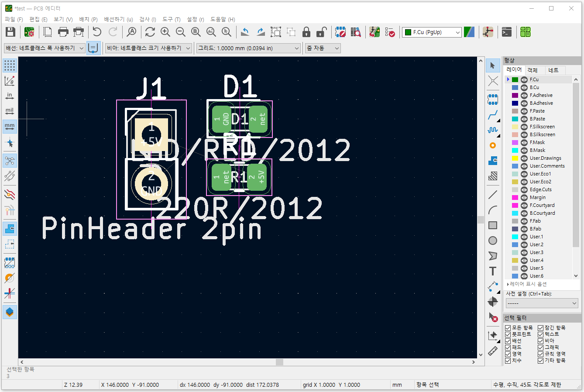Zoom in using the magnifier plus icon

(x=165, y=32)
